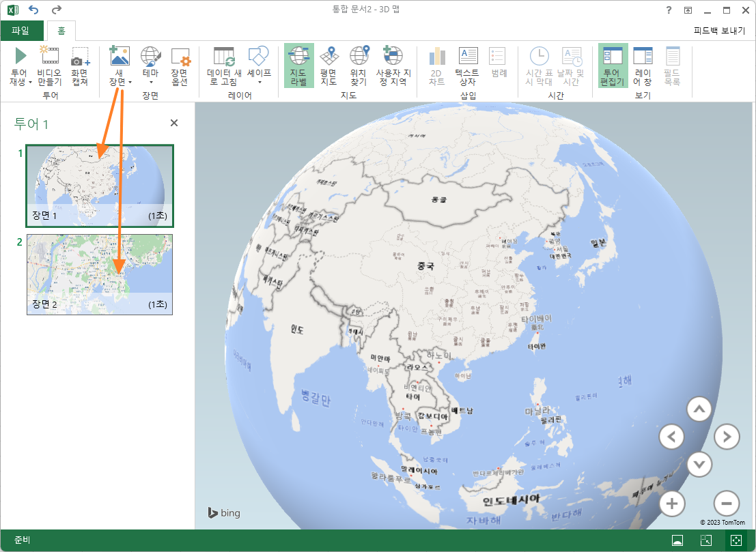Image resolution: width=756 pixels, height=552 pixels.
Task: Close the 투어 1 editor pane
Action: pos(174,123)
